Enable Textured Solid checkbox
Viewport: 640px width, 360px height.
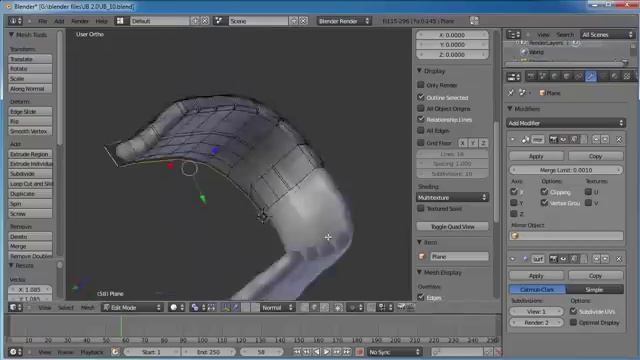(x=421, y=208)
